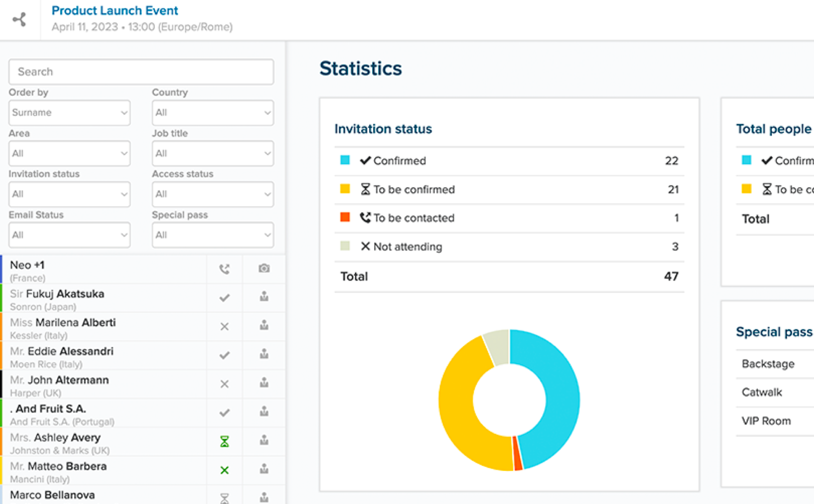Image resolution: width=814 pixels, height=504 pixels.
Task: Click the access person icon for Eddie Alessandri
Action: click(264, 354)
